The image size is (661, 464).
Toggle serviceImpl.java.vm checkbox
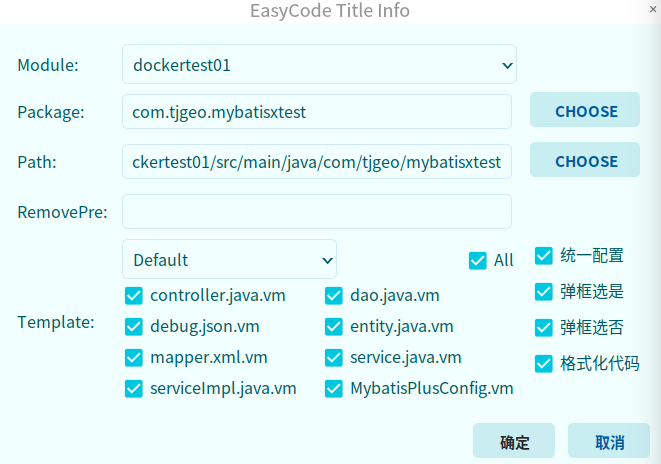133,388
